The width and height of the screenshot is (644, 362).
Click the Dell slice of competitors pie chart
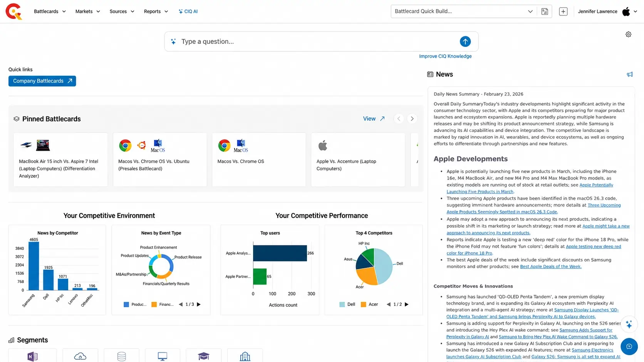pyautogui.click(x=384, y=265)
